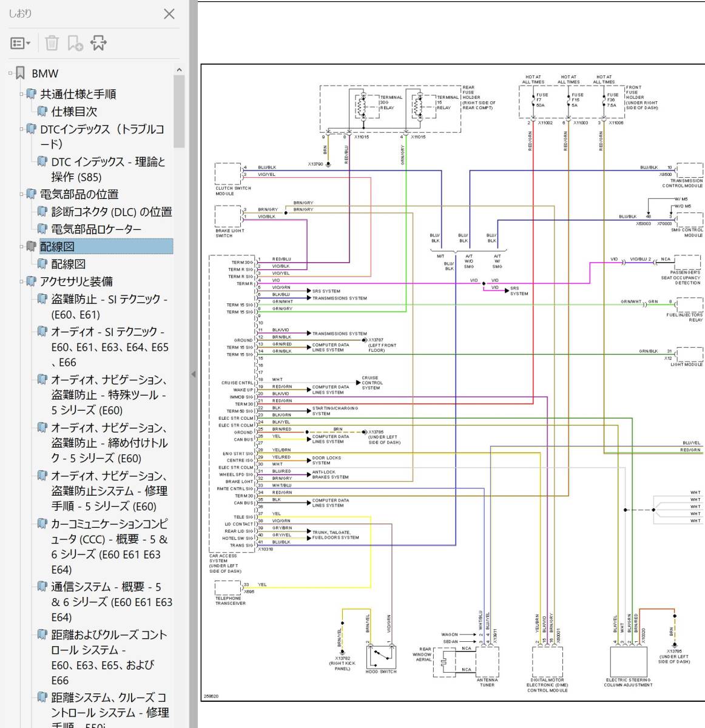The width and height of the screenshot is (705, 728).
Task: Open 共通仕様と手順 bookmark
Action: click(x=78, y=94)
